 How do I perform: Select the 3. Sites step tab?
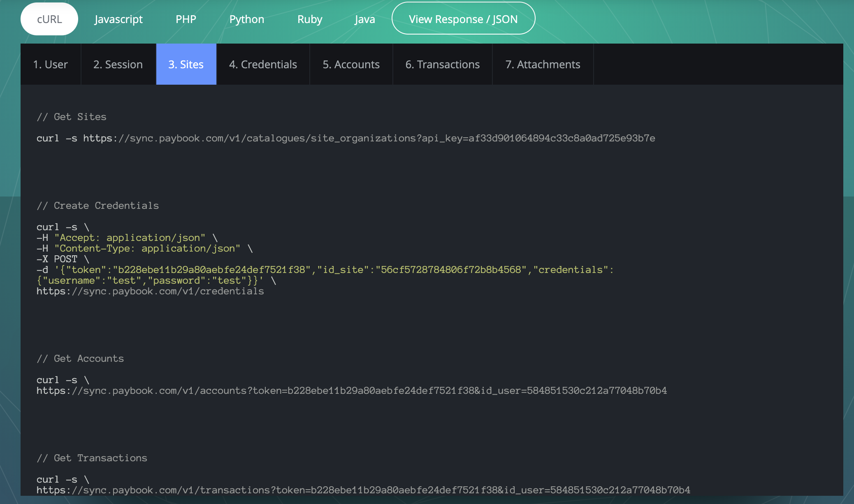point(186,65)
